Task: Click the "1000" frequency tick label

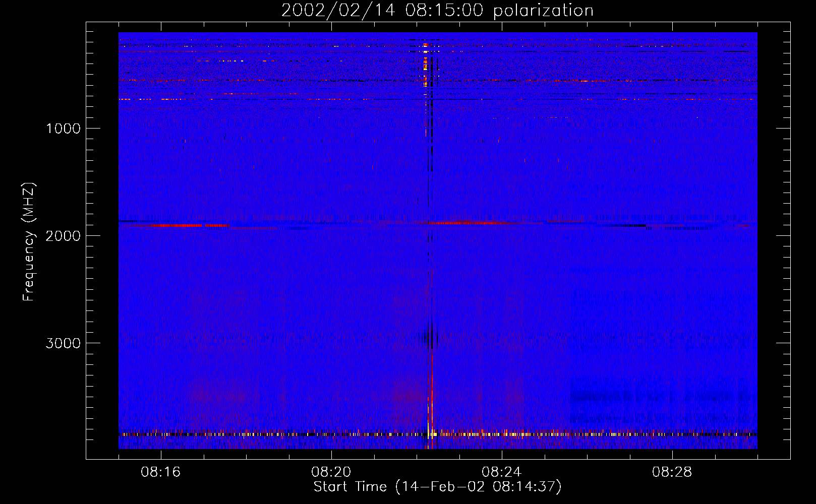Action: (x=63, y=129)
